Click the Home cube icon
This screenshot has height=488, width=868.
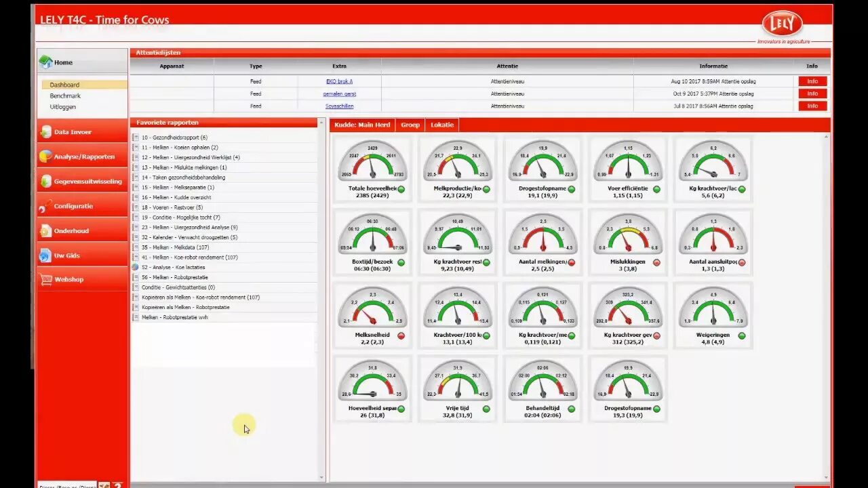[x=45, y=62]
